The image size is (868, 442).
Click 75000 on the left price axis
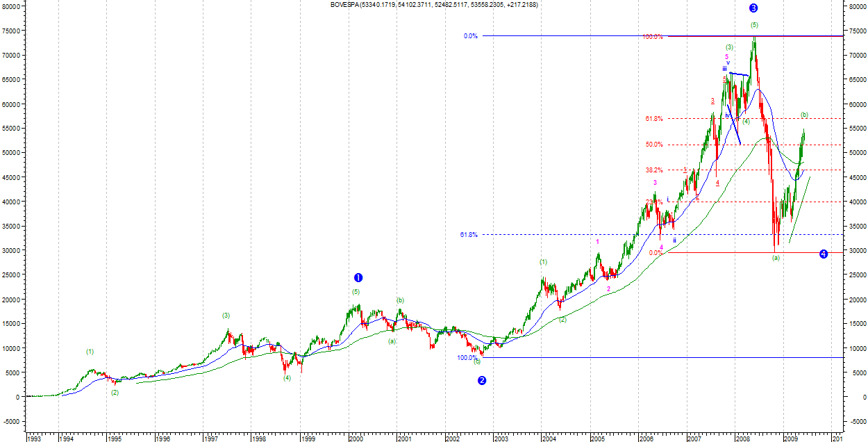(x=11, y=31)
